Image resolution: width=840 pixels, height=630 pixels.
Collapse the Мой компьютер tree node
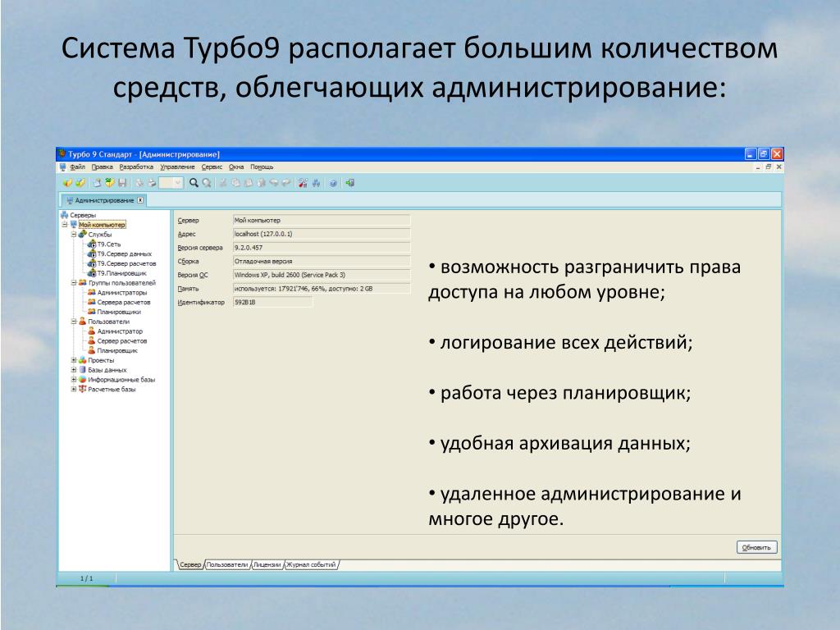click(x=64, y=225)
